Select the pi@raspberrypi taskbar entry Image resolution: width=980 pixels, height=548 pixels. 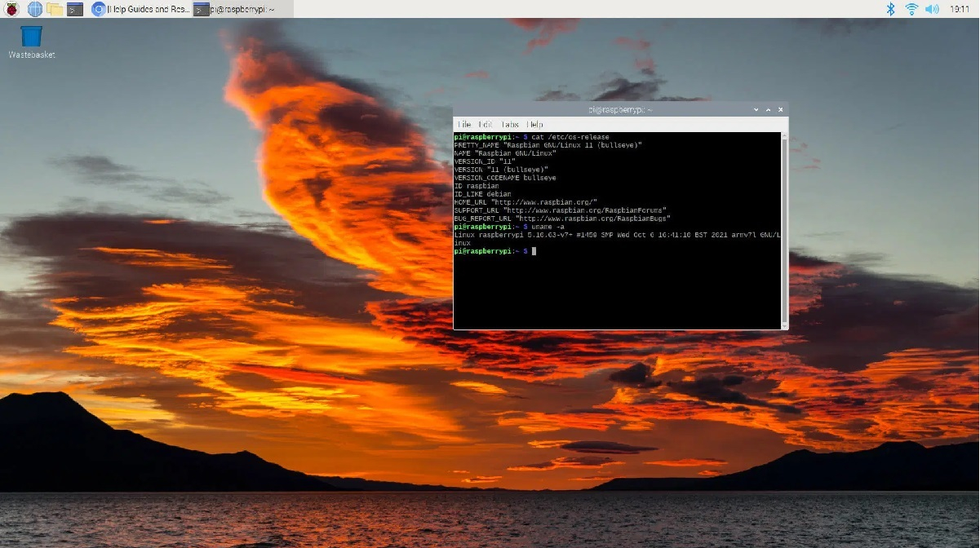(x=234, y=9)
